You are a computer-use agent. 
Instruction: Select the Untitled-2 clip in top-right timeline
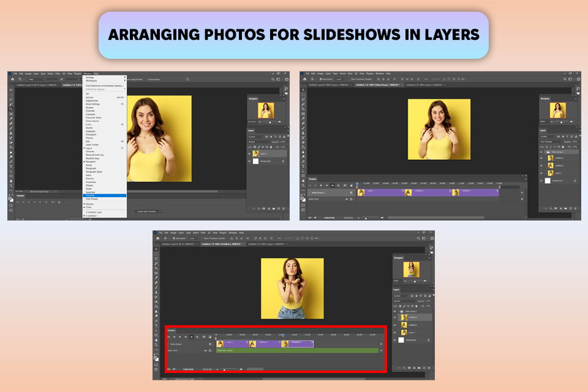[x=429, y=192]
